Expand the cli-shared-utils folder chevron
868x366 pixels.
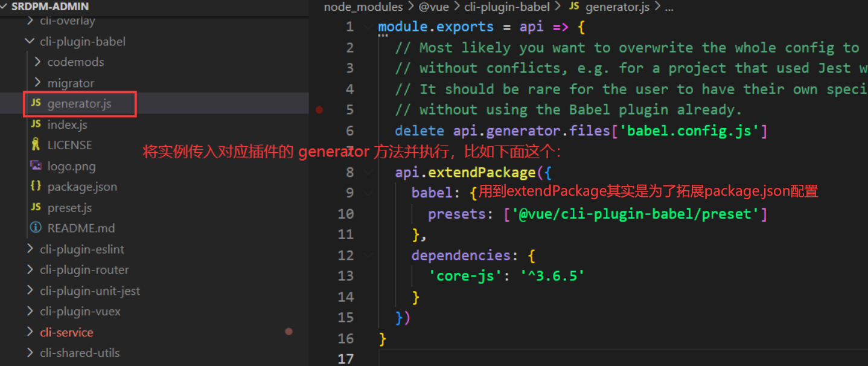(30, 353)
